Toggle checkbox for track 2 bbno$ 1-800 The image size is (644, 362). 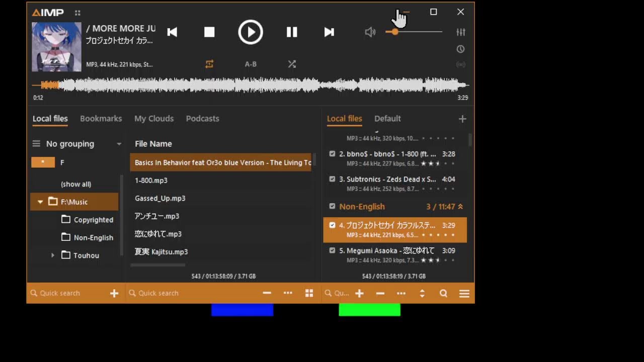point(332,154)
